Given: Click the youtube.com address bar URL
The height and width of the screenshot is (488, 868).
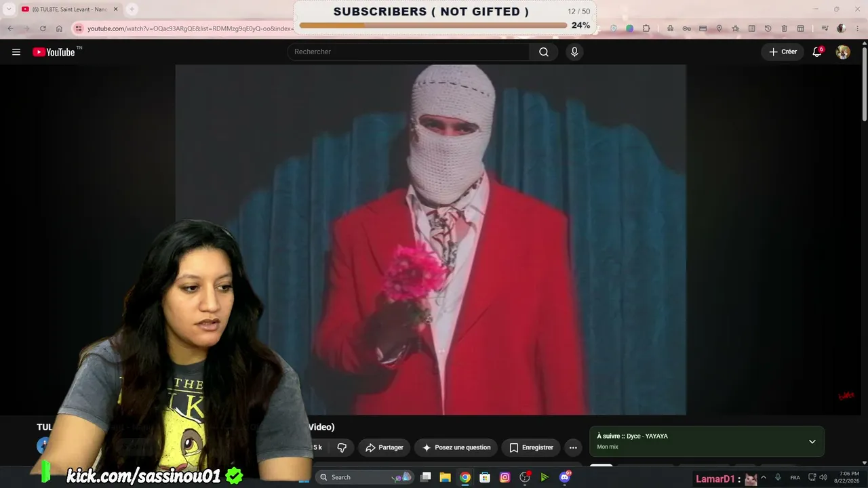Looking at the screenshot, I should tap(190, 28).
